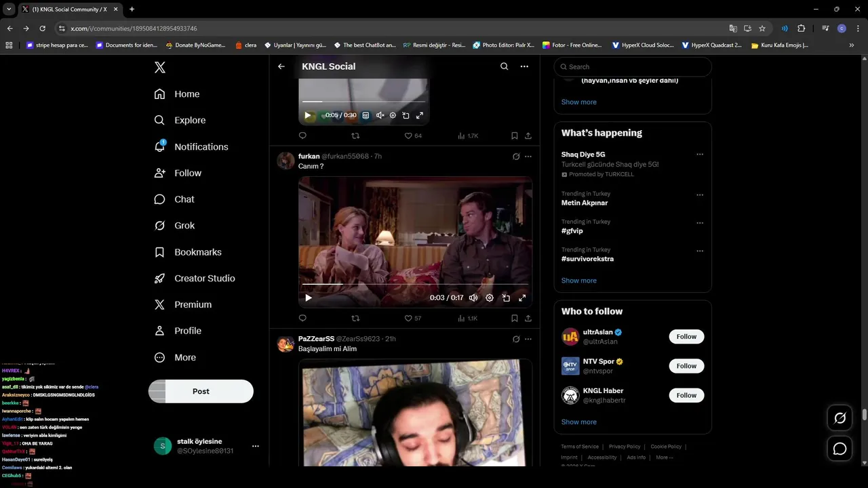Open Home from the sidebar
Image resolution: width=868 pixels, height=488 pixels.
pyautogui.click(x=177, y=94)
